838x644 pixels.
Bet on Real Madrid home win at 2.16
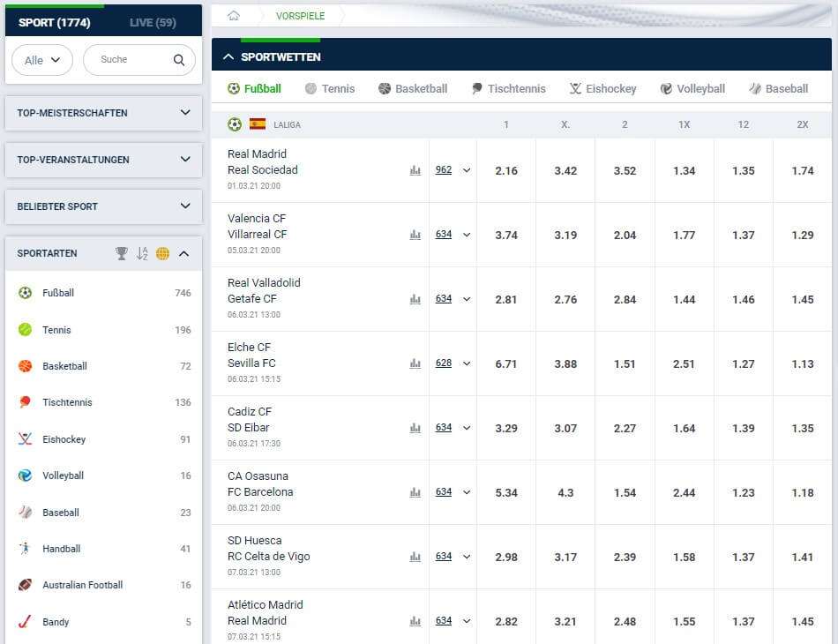click(506, 170)
